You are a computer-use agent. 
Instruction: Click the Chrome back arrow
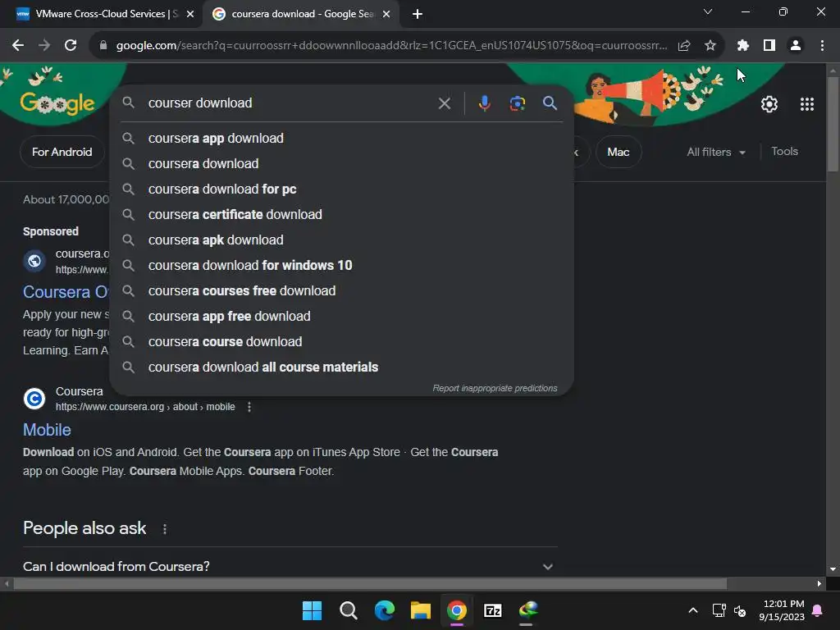tap(18, 46)
